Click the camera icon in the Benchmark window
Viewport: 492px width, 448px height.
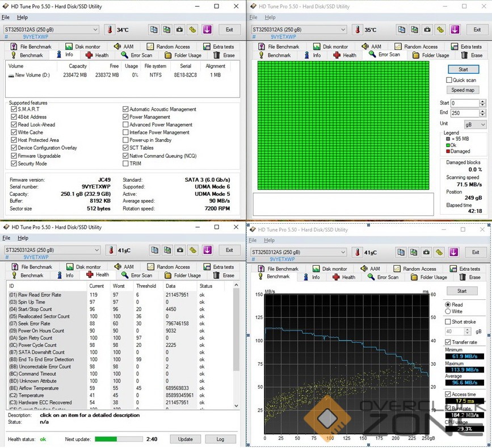(x=426, y=252)
